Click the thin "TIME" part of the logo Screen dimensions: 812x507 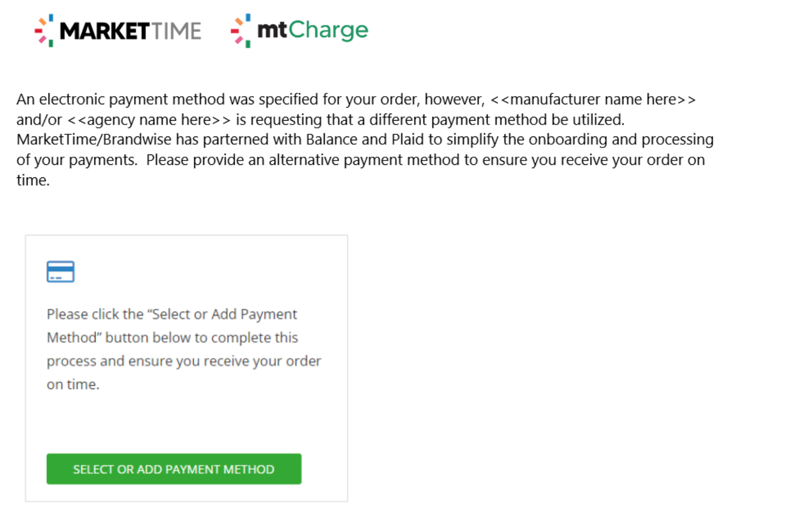click(x=176, y=31)
